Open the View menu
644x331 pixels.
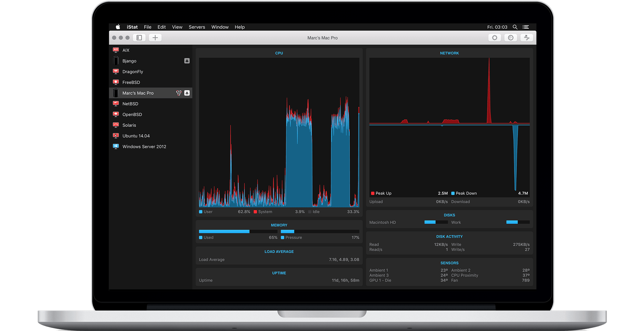tap(177, 27)
